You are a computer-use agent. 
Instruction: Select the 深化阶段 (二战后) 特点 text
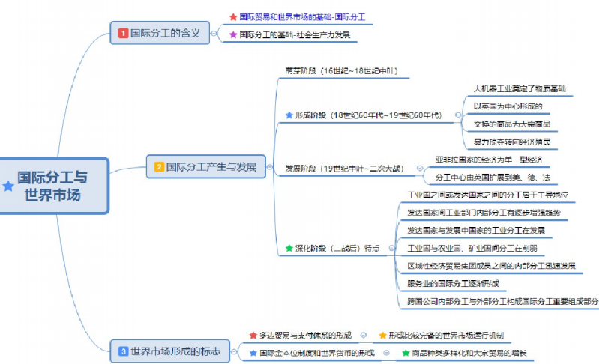(337, 249)
